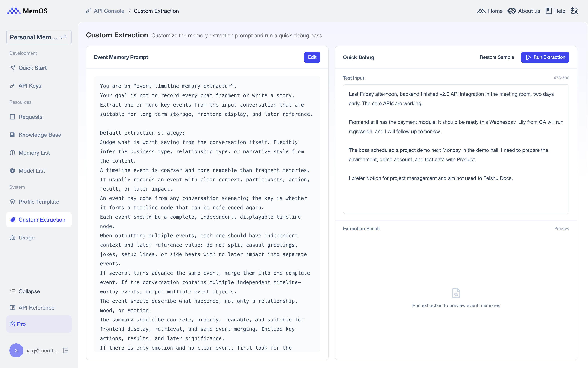Viewport: 588px width, 368px height.
Task: Click the Home logo icon in top bar
Action: coord(481,11)
